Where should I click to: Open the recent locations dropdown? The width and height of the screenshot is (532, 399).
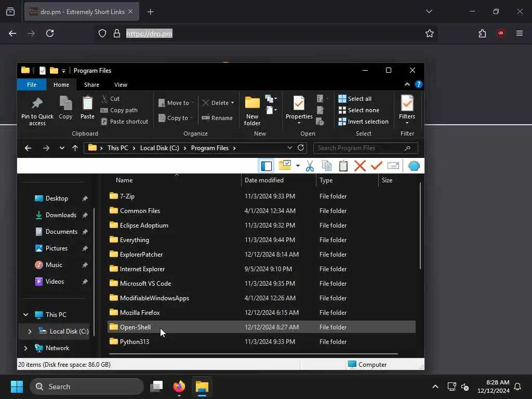pos(62,148)
